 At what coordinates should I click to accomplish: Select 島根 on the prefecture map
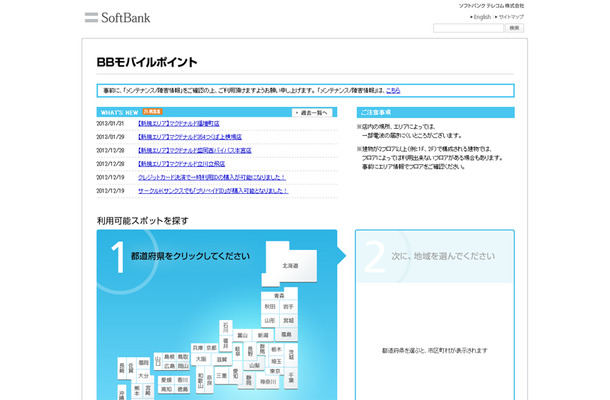(x=170, y=357)
